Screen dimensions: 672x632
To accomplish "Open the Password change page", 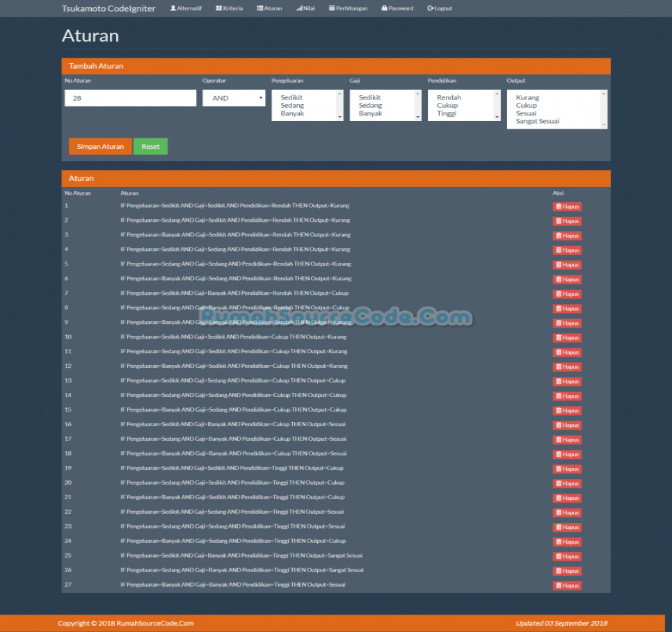I will [x=397, y=8].
